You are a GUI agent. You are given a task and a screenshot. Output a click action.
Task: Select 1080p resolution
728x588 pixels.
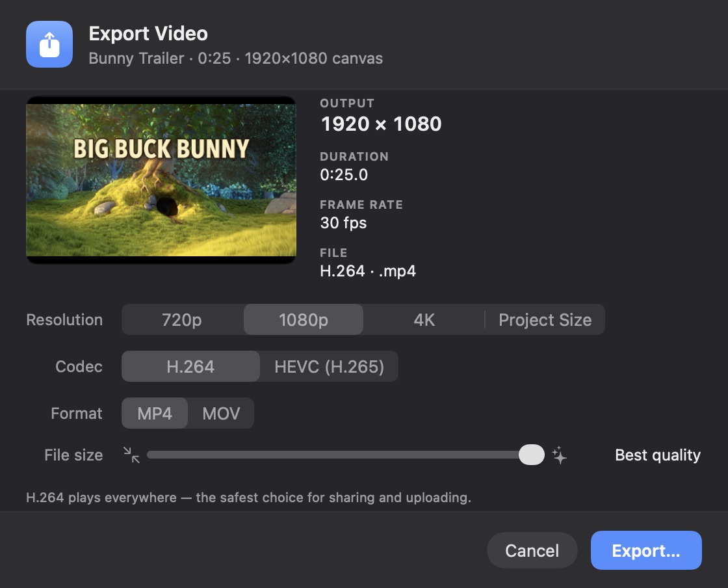[303, 319]
